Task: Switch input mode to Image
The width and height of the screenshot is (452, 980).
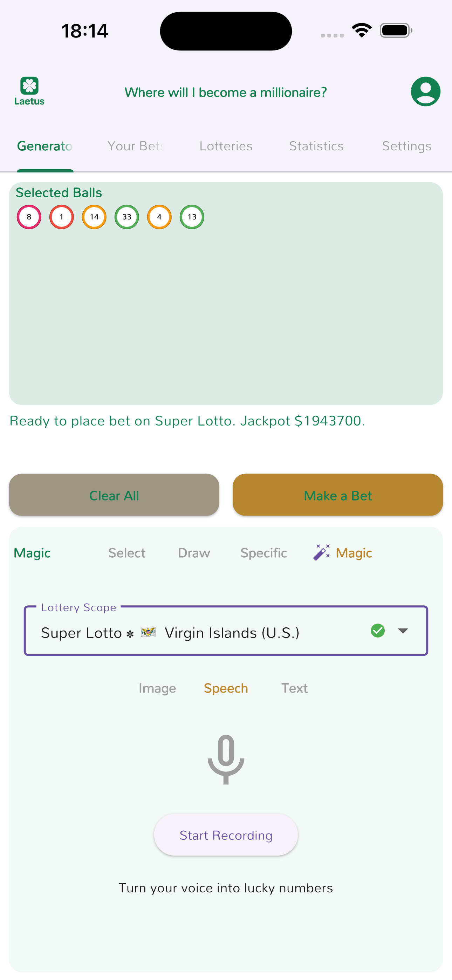Action: pos(157,688)
